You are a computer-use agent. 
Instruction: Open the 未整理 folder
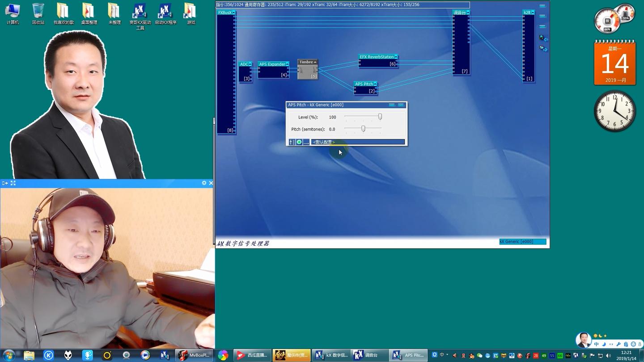pos(114,13)
